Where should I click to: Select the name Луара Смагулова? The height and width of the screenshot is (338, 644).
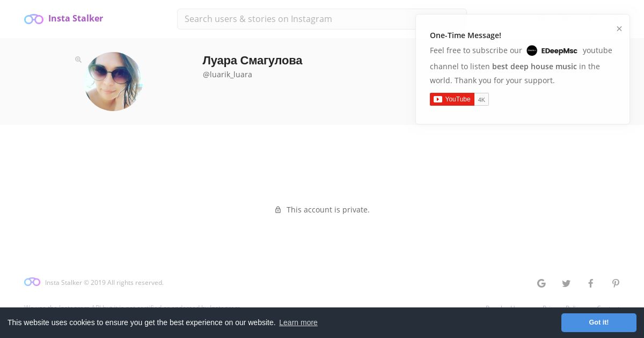(x=252, y=60)
